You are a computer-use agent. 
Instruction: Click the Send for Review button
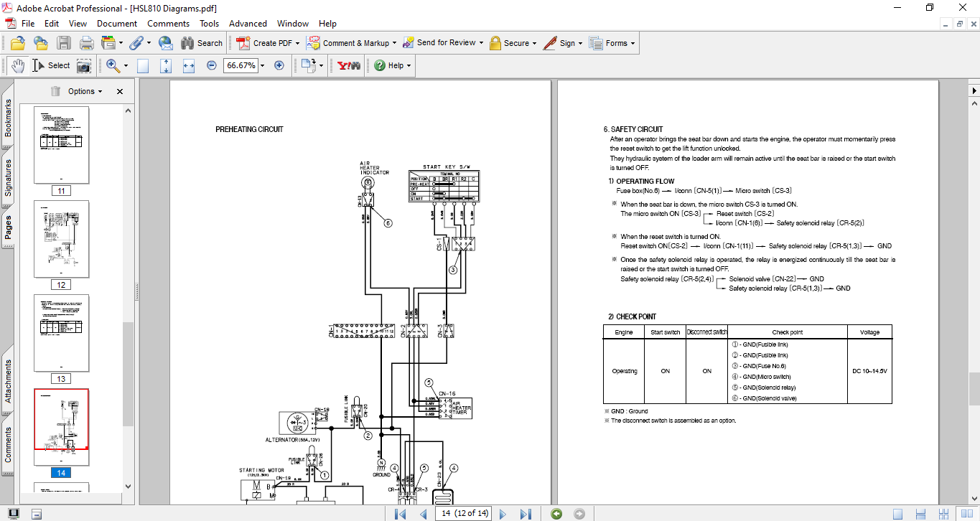tap(443, 43)
